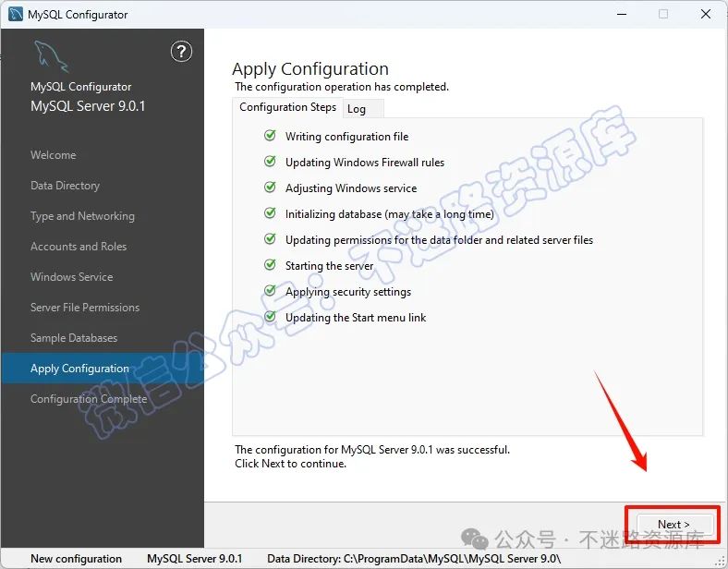This screenshot has width=728, height=569.
Task: Click 'Applying security settings' step text
Action: [x=348, y=292]
